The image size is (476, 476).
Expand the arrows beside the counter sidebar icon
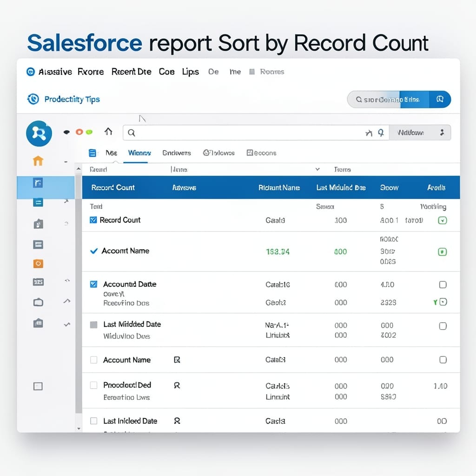tap(67, 280)
